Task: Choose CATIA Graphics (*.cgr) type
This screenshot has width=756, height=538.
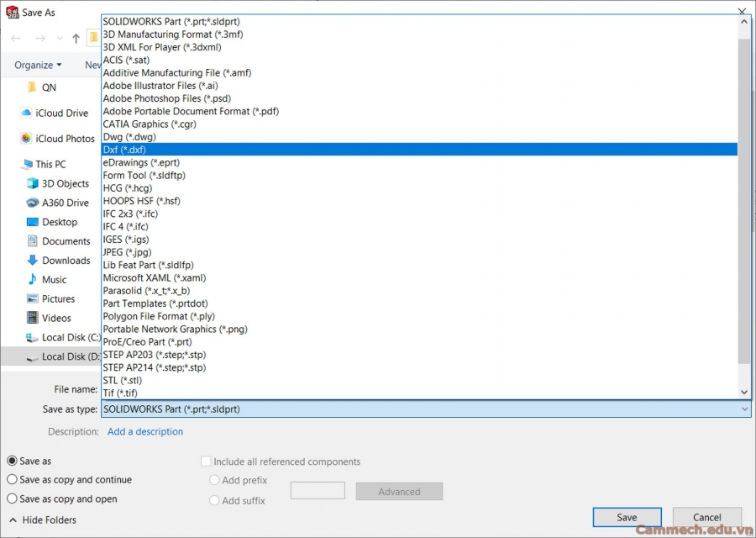Action: click(x=419, y=124)
